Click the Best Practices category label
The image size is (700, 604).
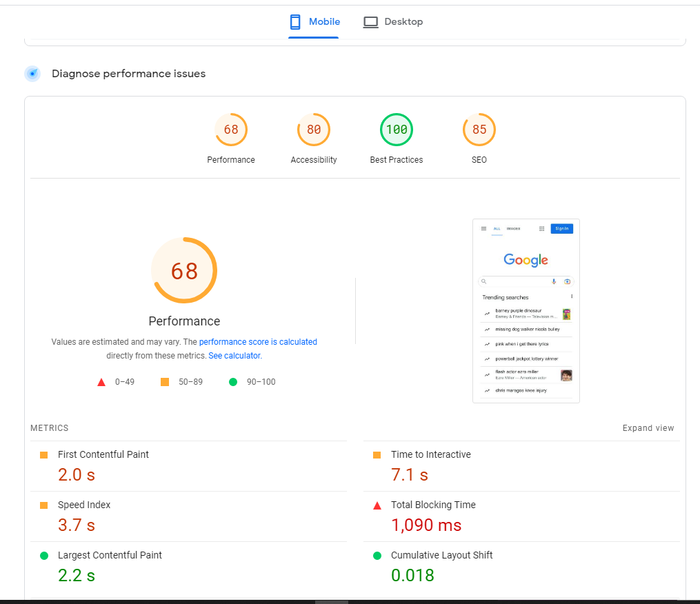pyautogui.click(x=397, y=160)
